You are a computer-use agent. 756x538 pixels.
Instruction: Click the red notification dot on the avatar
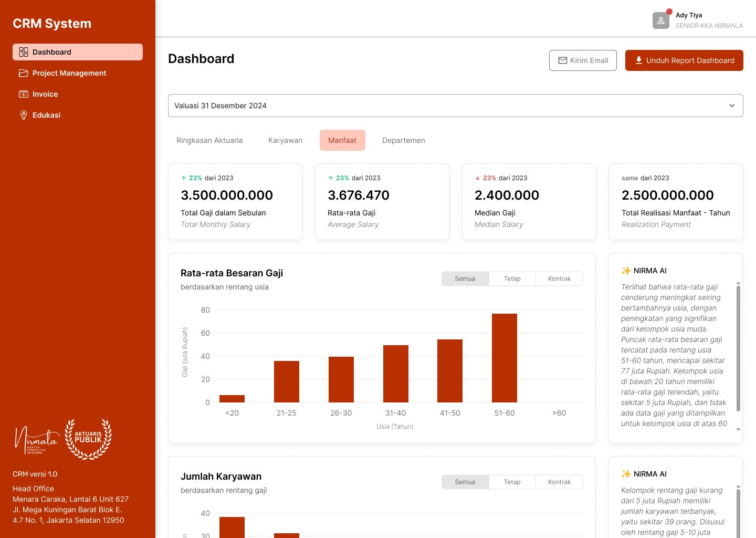pyautogui.click(x=669, y=11)
